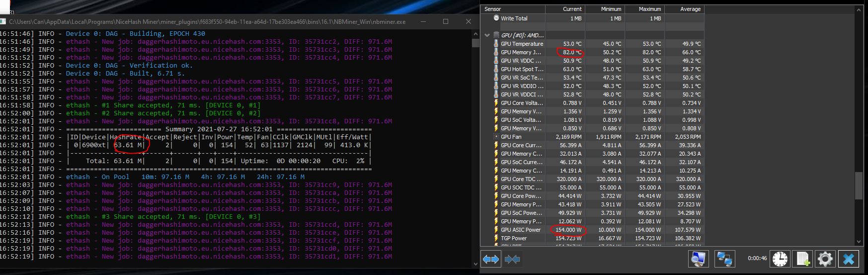Click the lightning icon beside GPU SoC Volta...

496,120
